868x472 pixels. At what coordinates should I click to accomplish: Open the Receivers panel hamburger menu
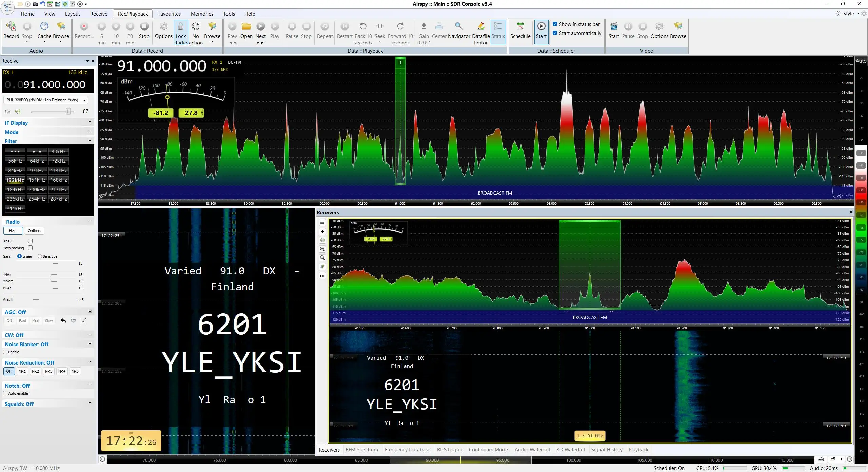pyautogui.click(x=322, y=223)
